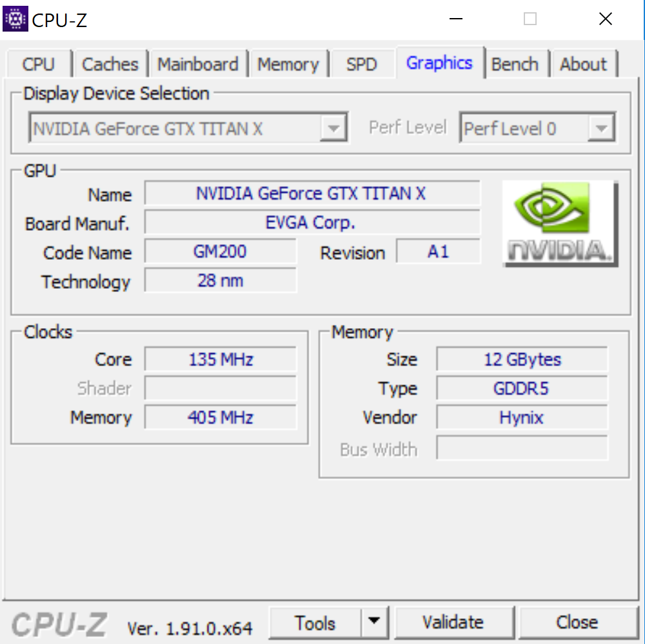Go to the Mainboard tab
645x644 pixels.
tap(198, 64)
